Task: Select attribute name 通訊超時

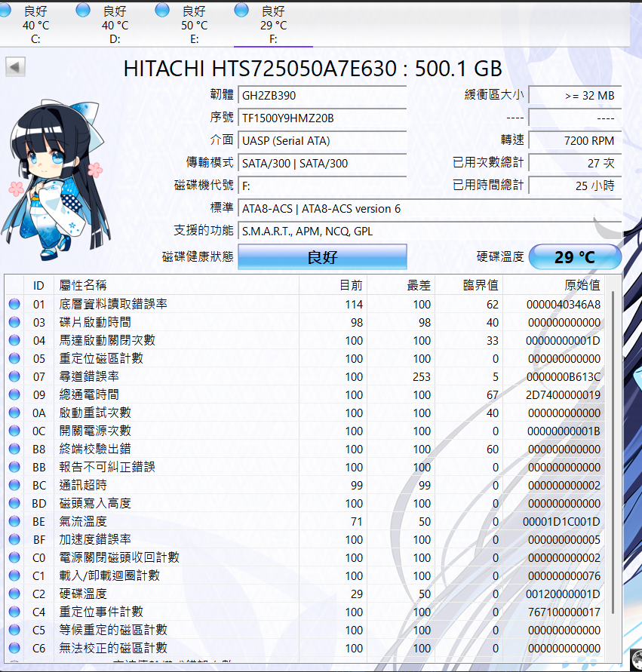Action: [x=83, y=485]
